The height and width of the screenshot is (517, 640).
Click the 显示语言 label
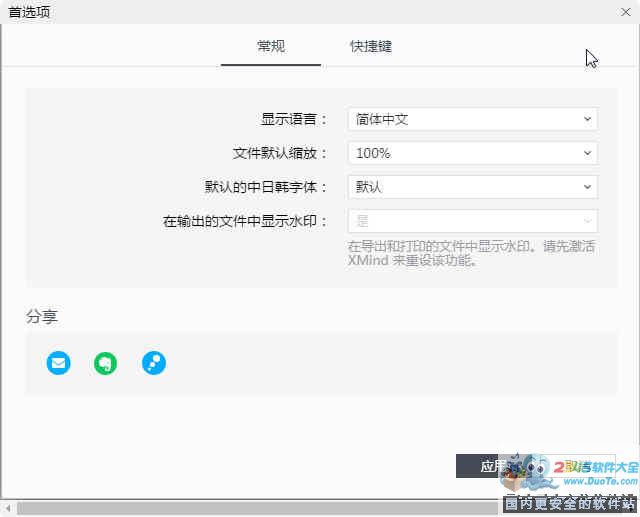294,119
